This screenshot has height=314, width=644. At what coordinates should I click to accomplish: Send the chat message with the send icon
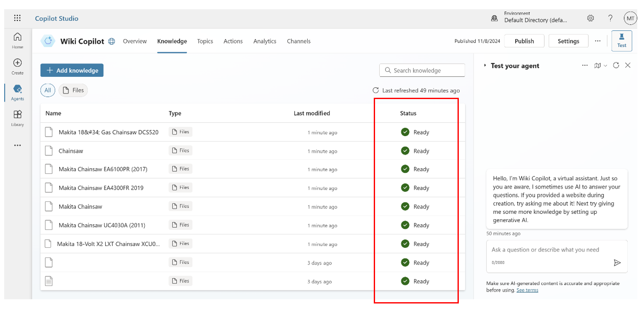[x=617, y=262]
